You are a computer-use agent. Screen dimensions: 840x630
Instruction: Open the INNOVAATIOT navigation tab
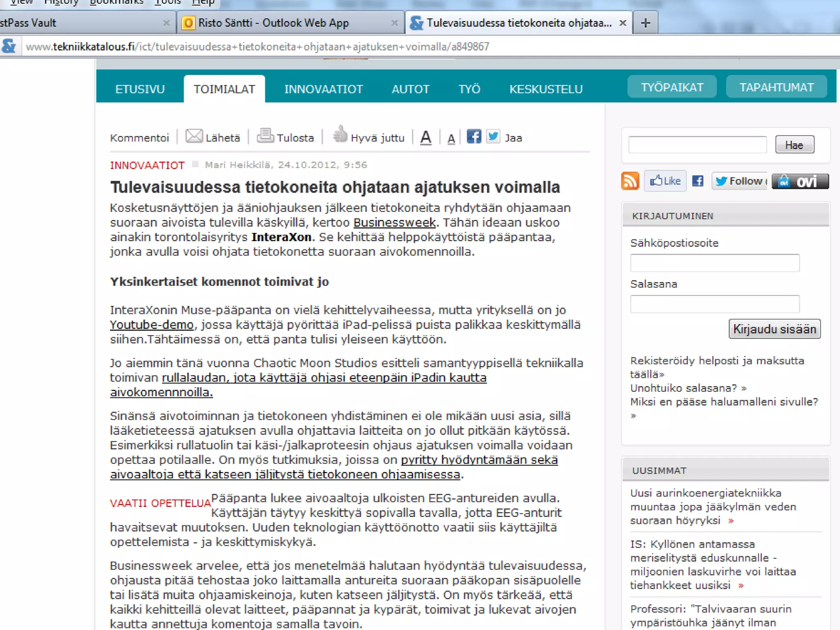pos(323,89)
